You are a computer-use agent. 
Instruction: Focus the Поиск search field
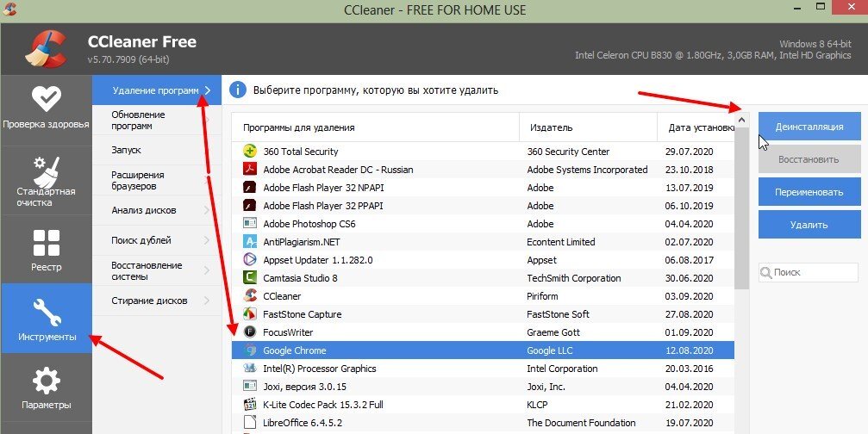coord(809,272)
